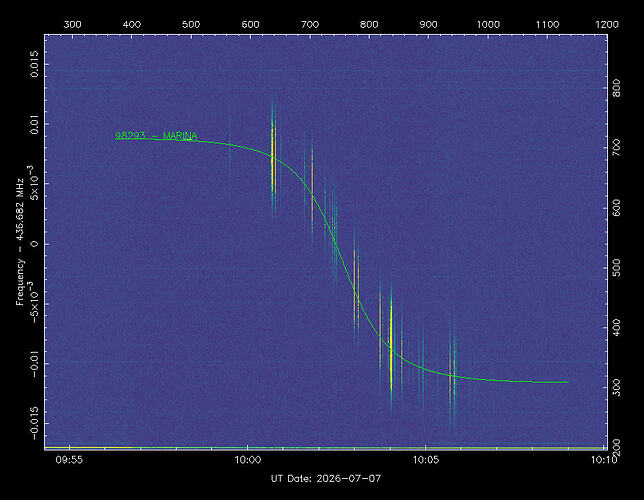Select the 1200 label on top axis
The height and width of the screenshot is (500, 644).
click(607, 24)
